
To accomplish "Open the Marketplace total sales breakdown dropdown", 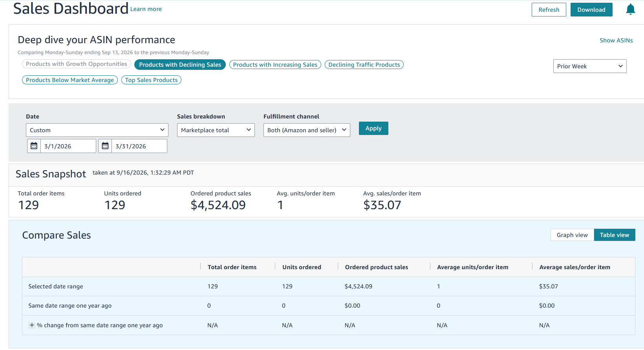I will (216, 130).
